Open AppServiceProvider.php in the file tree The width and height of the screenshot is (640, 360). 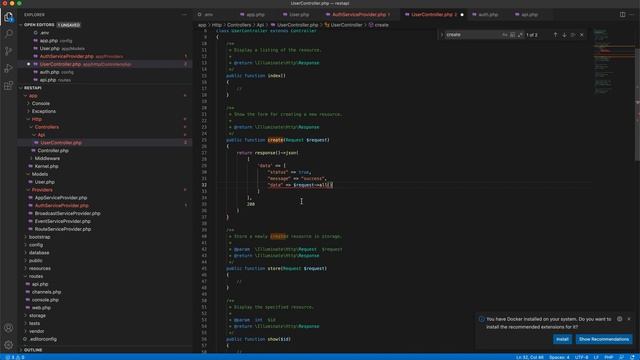[x=61, y=198]
